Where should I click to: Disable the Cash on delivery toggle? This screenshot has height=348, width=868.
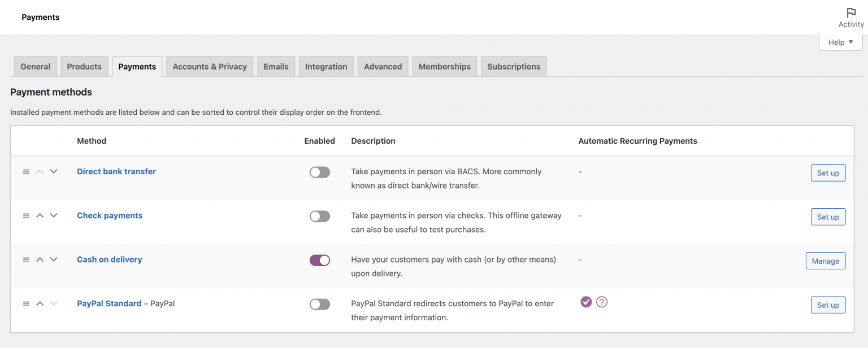[x=319, y=260]
